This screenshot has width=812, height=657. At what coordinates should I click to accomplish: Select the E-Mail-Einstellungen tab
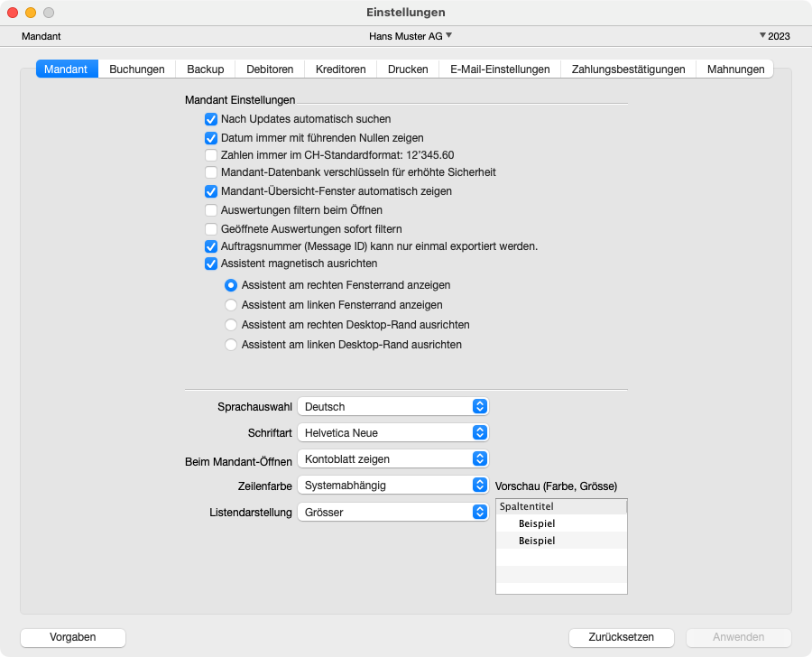point(500,69)
